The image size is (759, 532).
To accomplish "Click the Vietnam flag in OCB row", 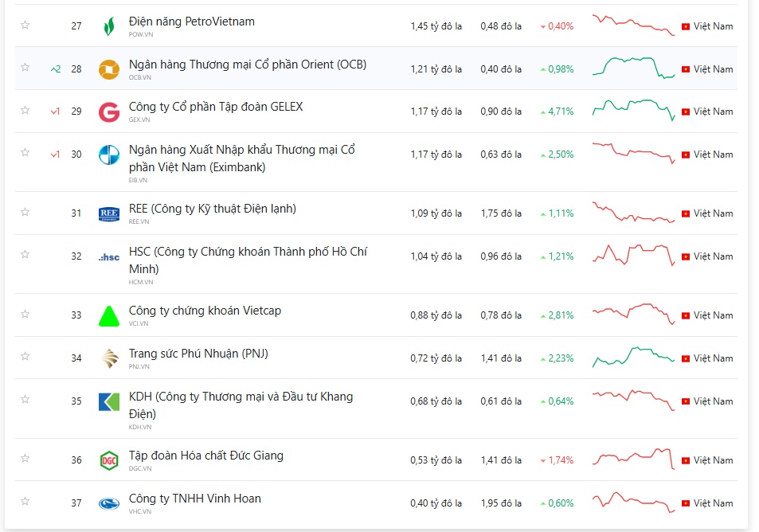I will [x=686, y=69].
